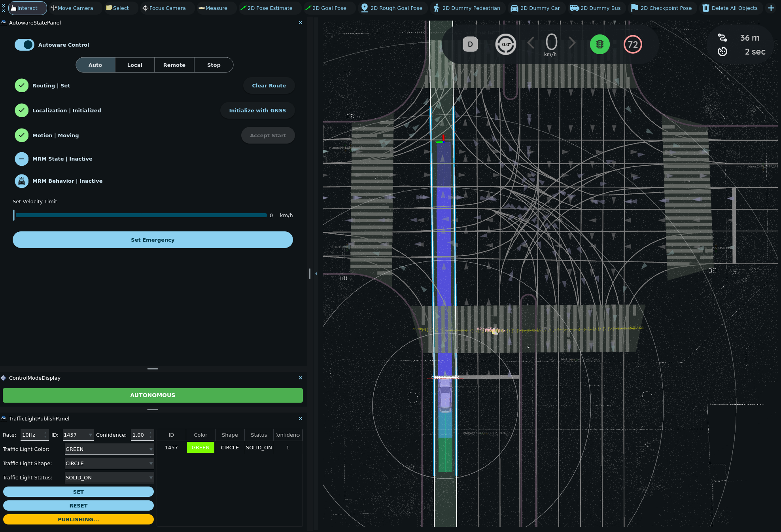Select the 2D Dummy Car tool
This screenshot has height=532, width=781.
pos(535,8)
